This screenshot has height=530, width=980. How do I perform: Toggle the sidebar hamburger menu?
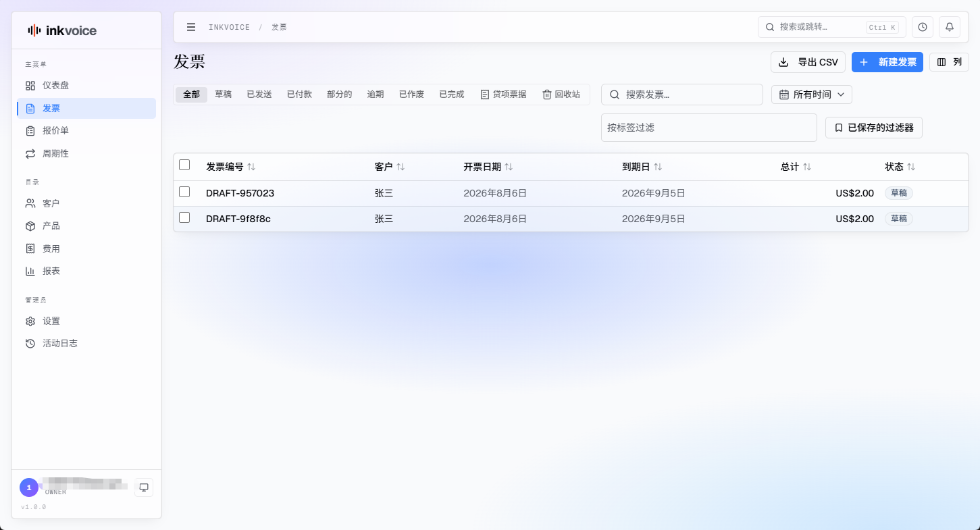[x=191, y=27]
